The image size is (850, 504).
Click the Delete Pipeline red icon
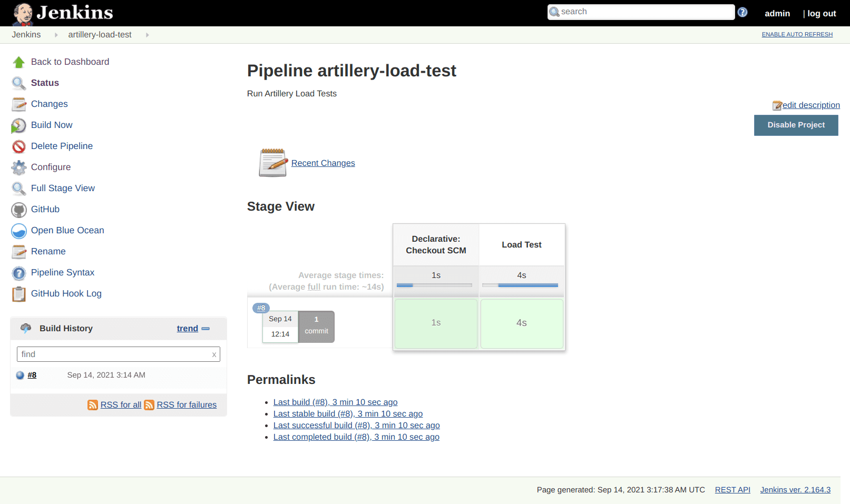click(x=19, y=146)
